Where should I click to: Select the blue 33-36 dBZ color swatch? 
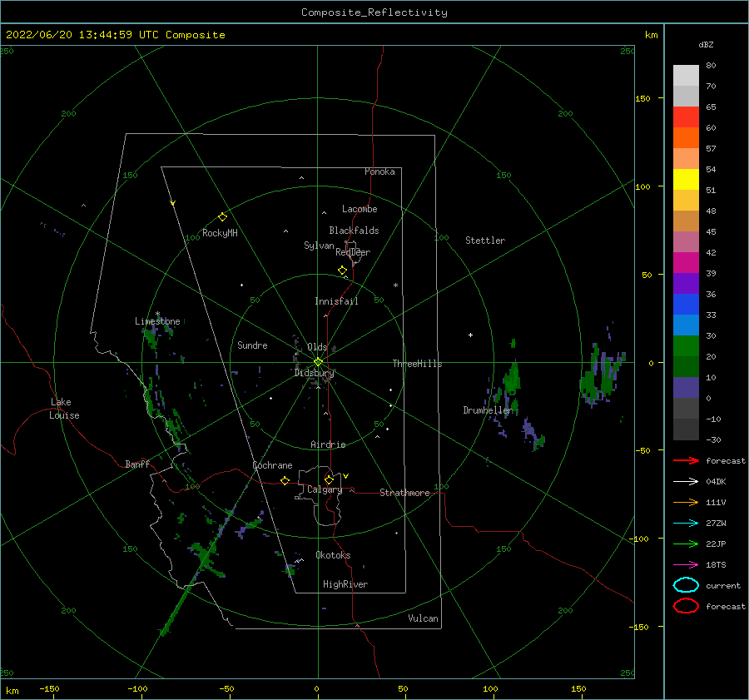coord(686,305)
